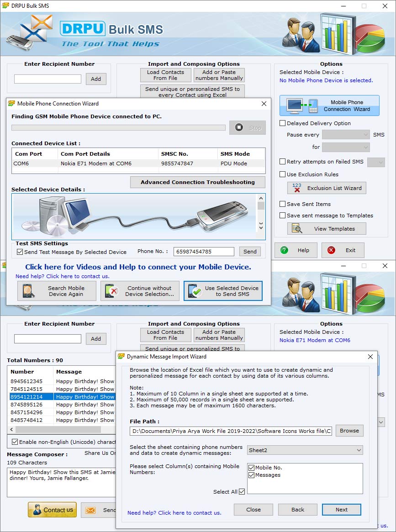396x532 pixels.
Task: Uncheck Send Test Message By Selected Device
Action: coord(19,251)
